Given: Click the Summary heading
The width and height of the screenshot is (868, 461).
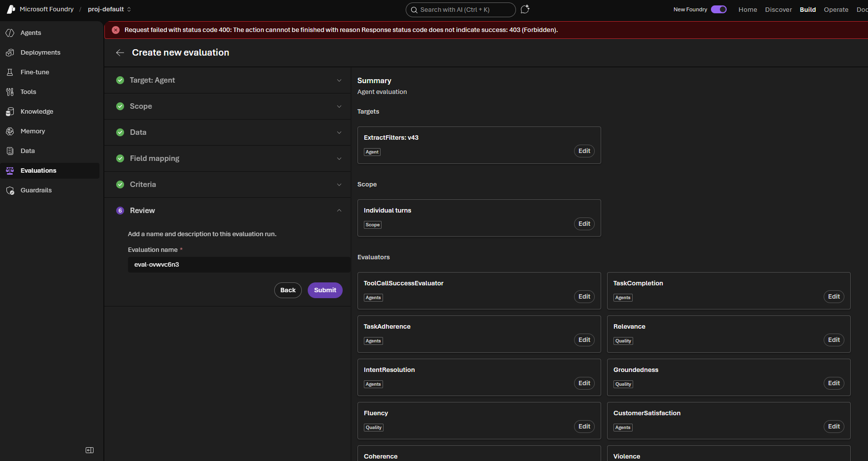Looking at the screenshot, I should click(x=374, y=81).
